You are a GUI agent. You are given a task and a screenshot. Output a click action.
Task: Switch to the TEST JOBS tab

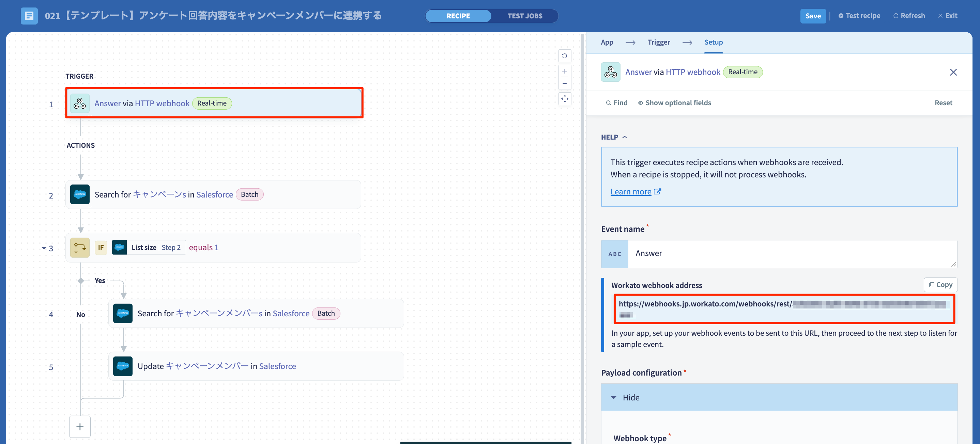(525, 16)
